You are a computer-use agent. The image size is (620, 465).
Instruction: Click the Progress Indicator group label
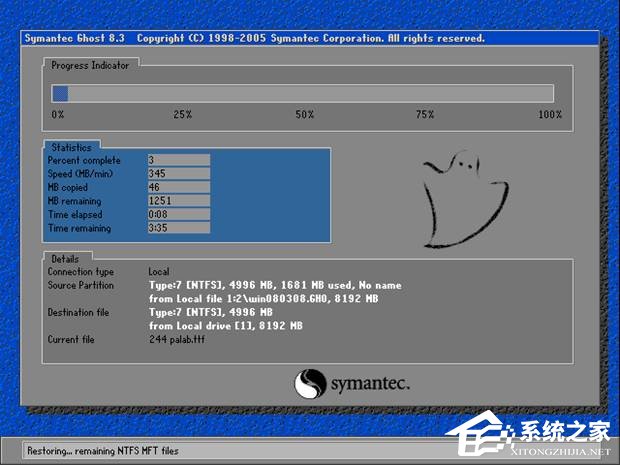point(90,64)
